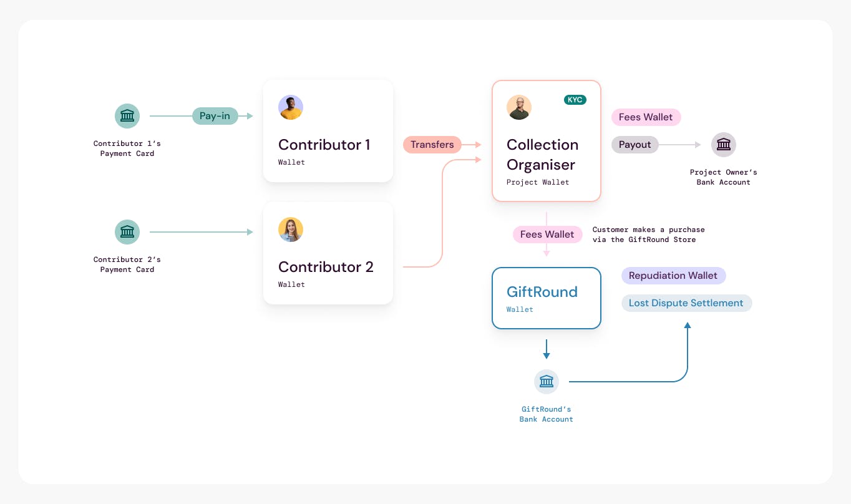
Task: Open the Contributor 1 Wallet card
Action: 328,131
